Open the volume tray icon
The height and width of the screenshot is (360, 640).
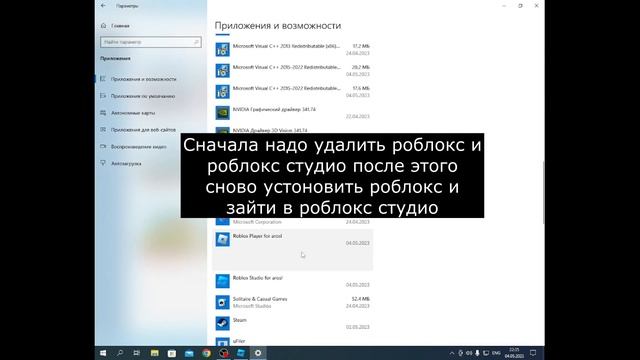[469, 353]
